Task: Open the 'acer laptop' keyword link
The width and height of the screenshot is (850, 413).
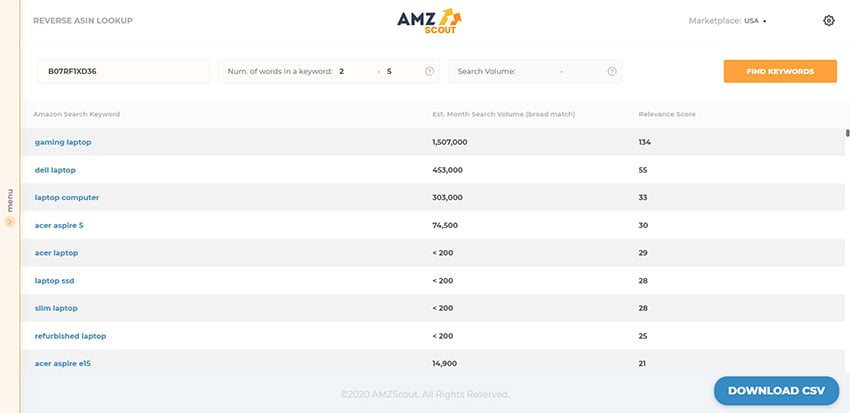Action: [56, 253]
